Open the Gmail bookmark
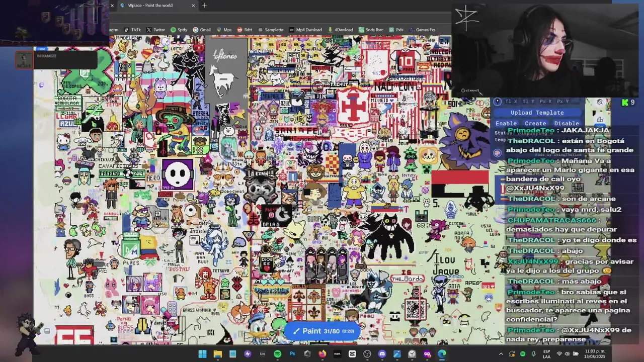 202,30
